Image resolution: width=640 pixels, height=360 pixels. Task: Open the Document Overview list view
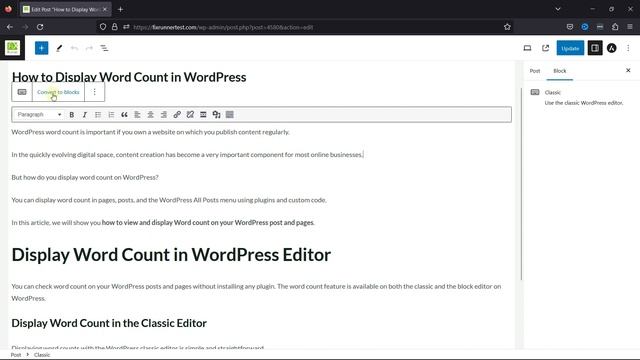(104, 48)
